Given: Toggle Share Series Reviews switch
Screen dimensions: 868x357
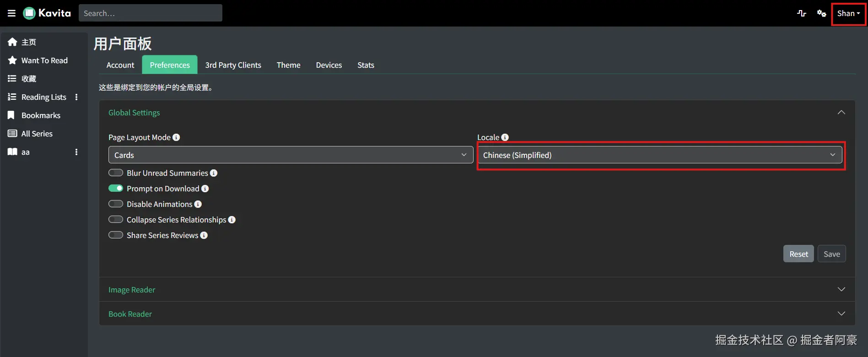Looking at the screenshot, I should tap(116, 235).
